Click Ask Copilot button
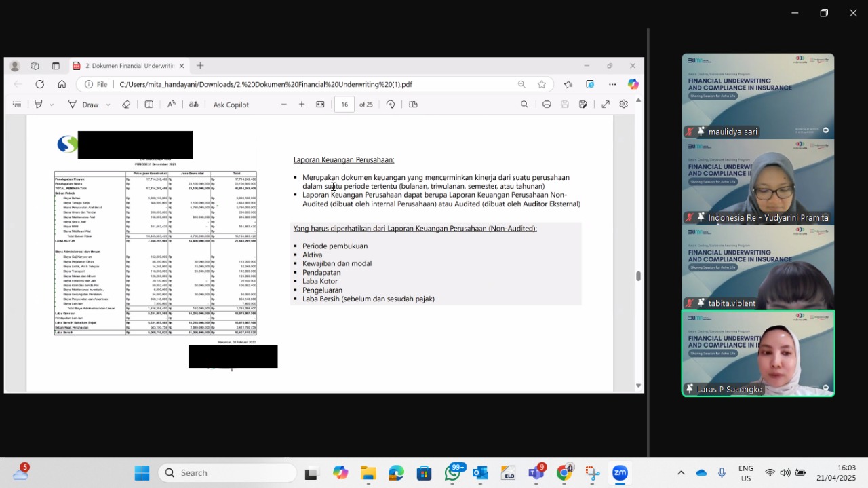Image resolution: width=868 pixels, height=488 pixels. pyautogui.click(x=231, y=105)
